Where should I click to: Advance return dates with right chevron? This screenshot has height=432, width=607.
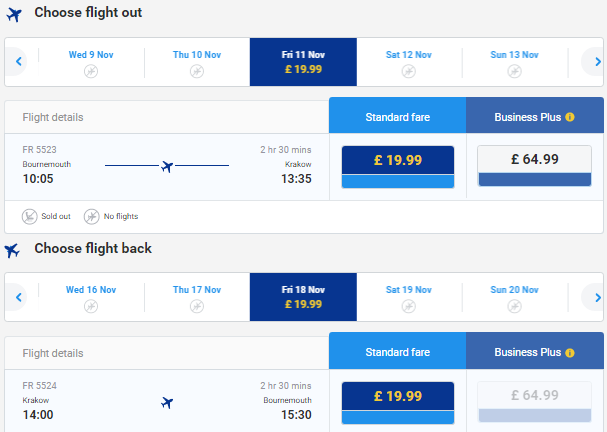pos(597,297)
